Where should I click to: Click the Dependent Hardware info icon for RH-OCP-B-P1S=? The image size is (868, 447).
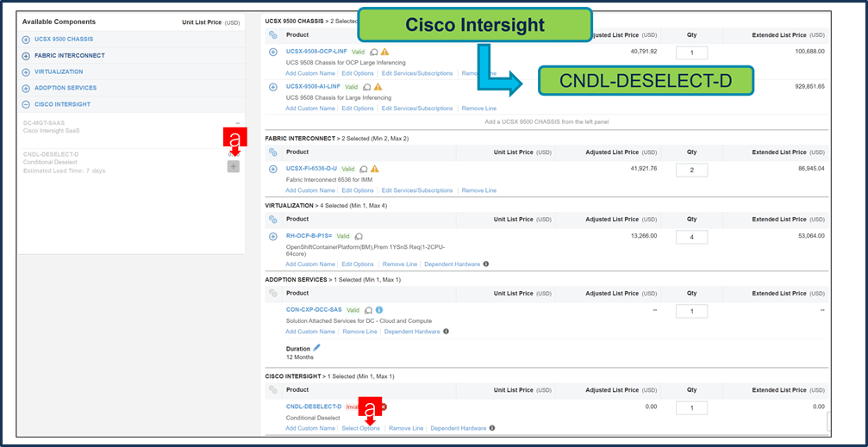(486, 264)
